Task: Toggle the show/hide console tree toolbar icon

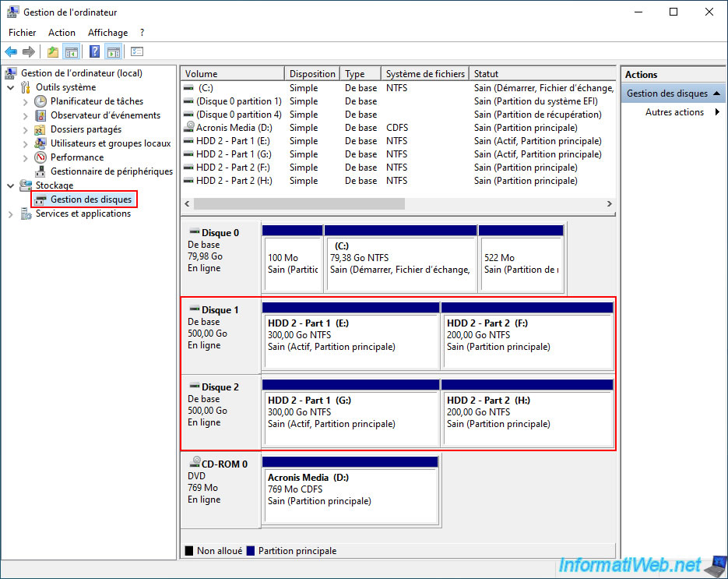Action: (71, 52)
